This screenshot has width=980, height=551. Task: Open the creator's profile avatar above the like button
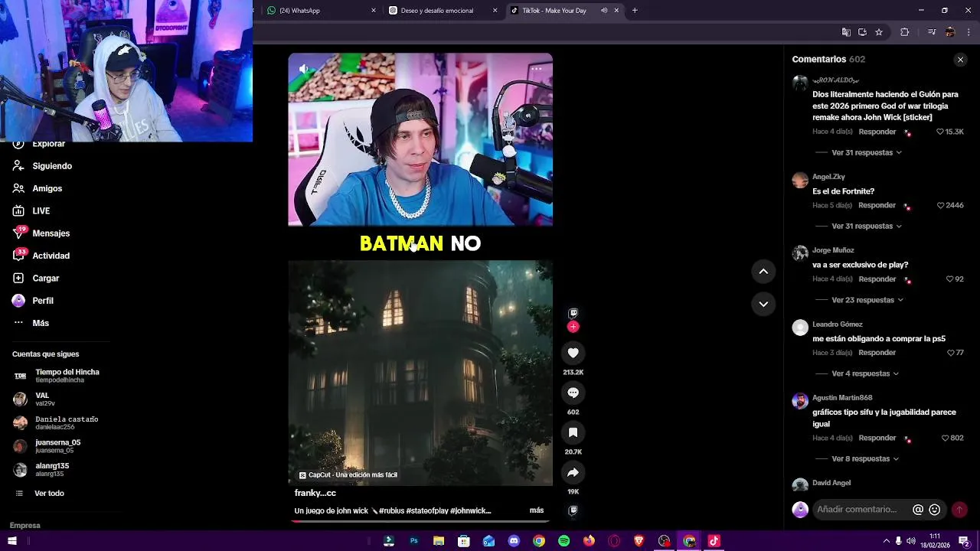pyautogui.click(x=573, y=313)
